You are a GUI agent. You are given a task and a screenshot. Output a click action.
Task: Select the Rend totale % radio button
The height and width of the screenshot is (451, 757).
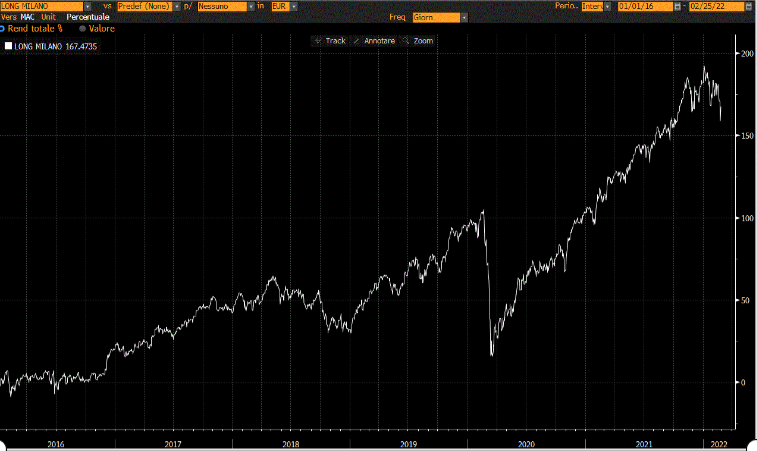point(3,29)
